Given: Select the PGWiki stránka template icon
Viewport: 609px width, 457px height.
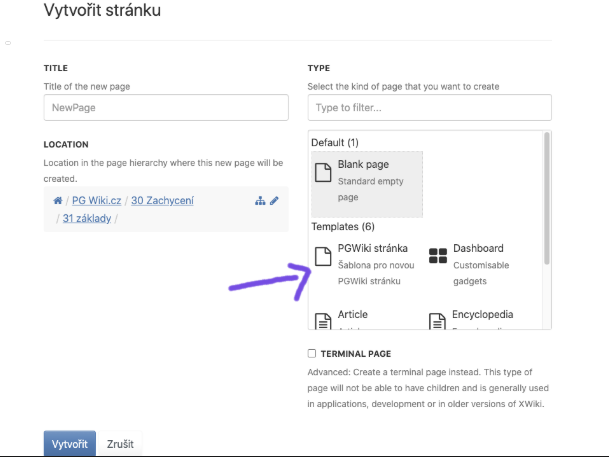Looking at the screenshot, I should (x=323, y=256).
